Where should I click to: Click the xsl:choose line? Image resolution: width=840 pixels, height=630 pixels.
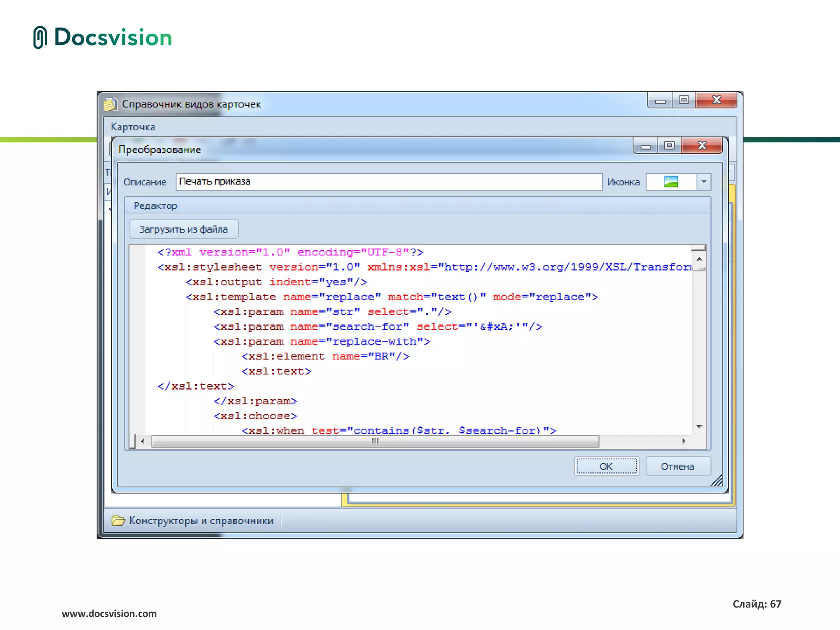coord(256,416)
